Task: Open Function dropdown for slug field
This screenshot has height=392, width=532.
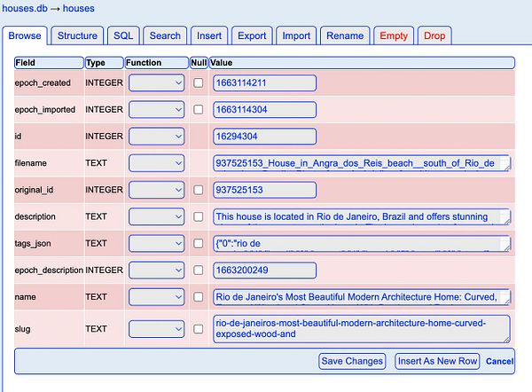Action: [156, 329]
